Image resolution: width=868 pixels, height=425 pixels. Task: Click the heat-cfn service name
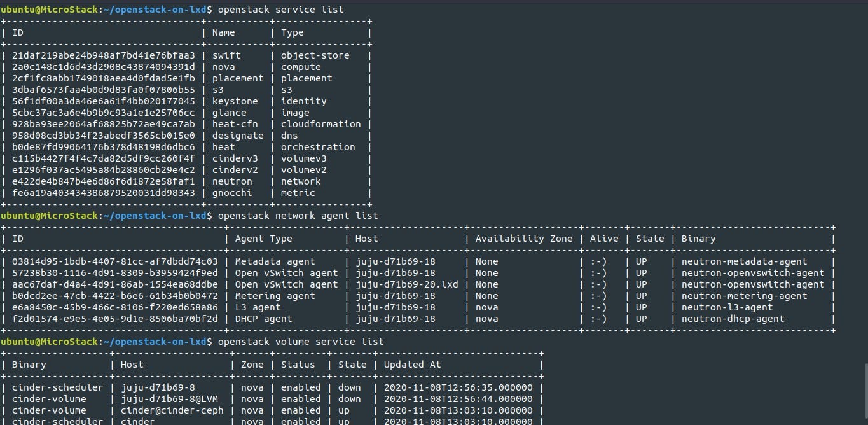235,124
